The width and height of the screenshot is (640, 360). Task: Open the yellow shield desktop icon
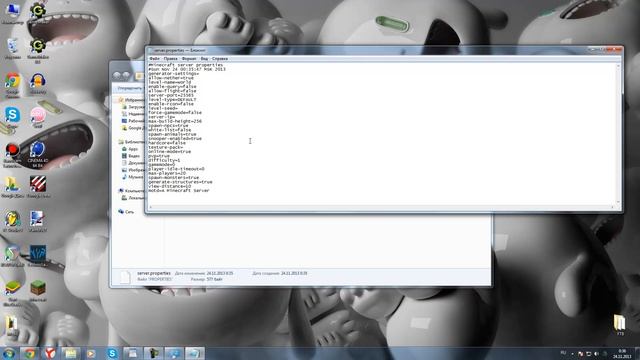13,221
